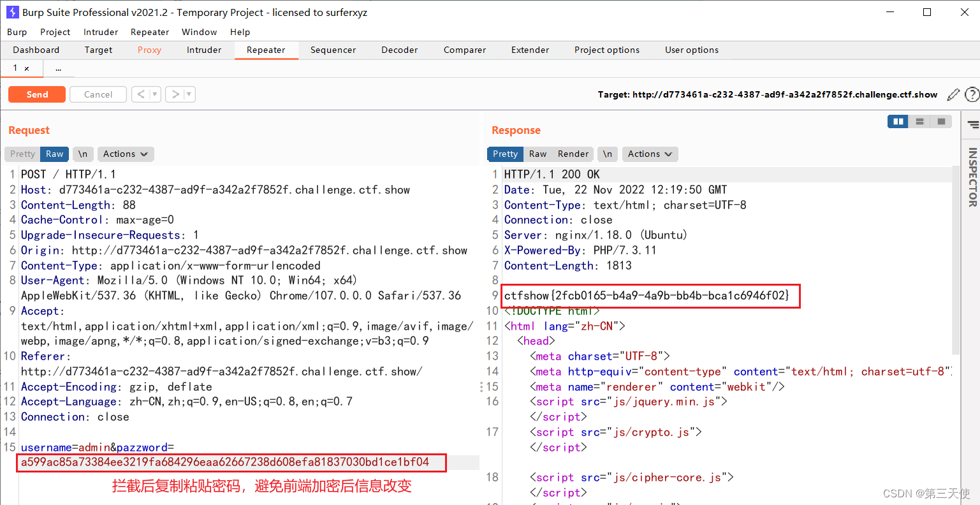Switch to Repeater tab
The width and height of the screenshot is (980, 505).
[x=266, y=50]
